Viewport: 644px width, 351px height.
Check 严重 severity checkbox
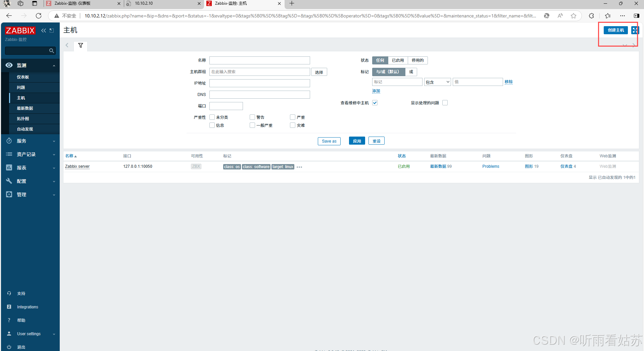pyautogui.click(x=293, y=117)
